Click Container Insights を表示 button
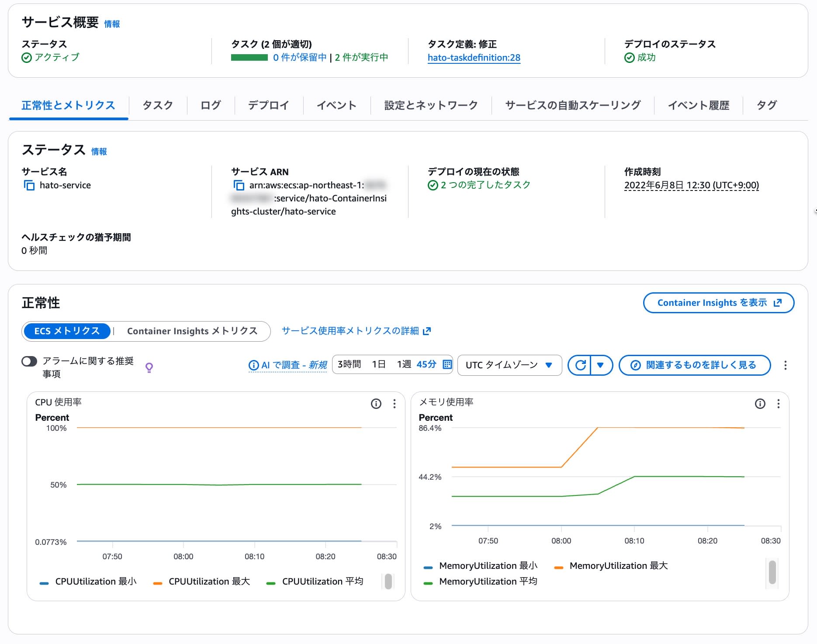Screen dimensions: 817x644 [x=718, y=302]
